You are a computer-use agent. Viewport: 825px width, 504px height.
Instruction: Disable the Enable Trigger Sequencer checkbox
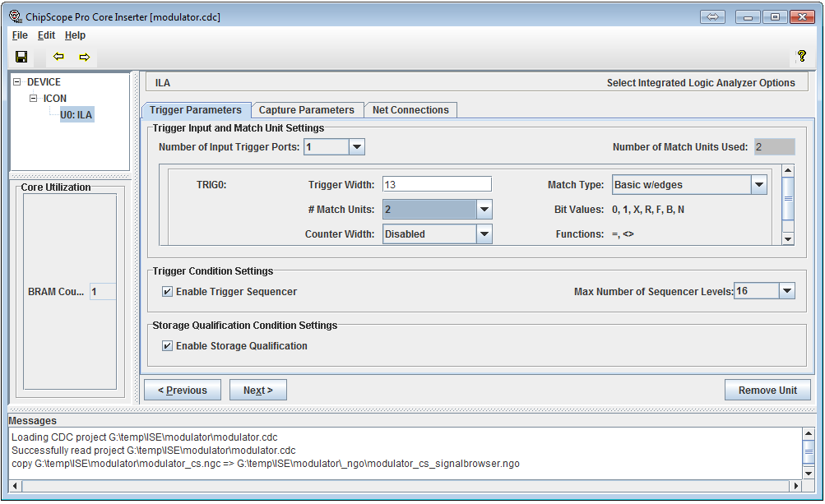[168, 292]
